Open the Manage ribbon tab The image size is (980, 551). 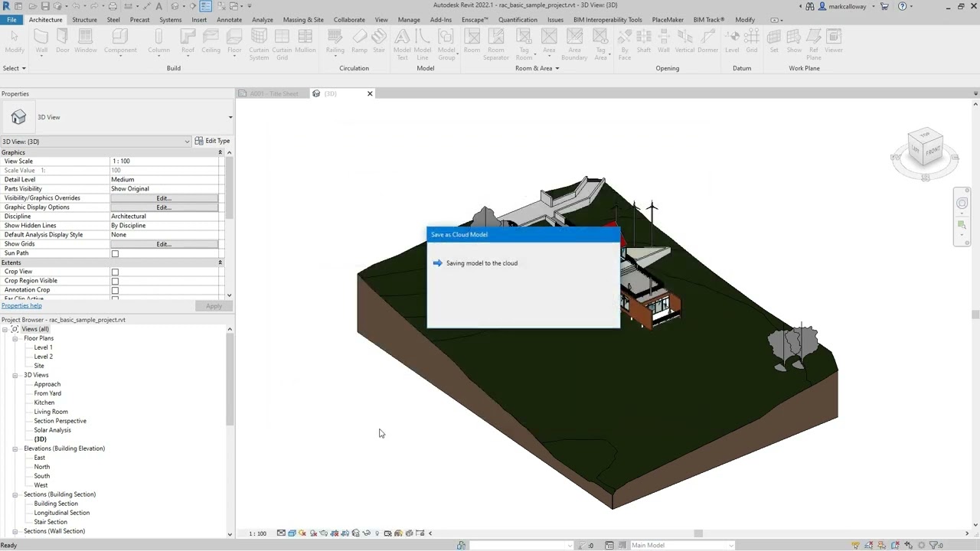(409, 20)
